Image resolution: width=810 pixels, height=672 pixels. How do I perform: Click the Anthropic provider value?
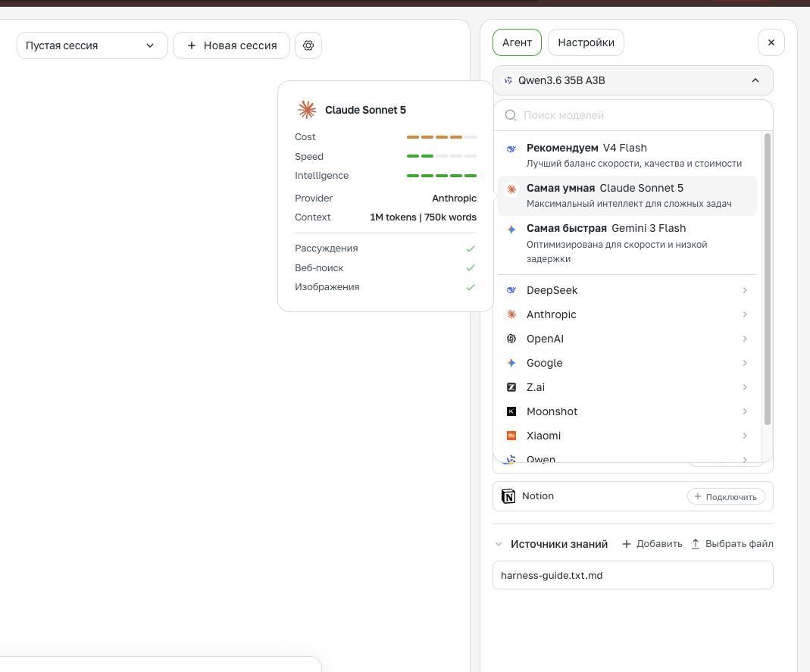(x=454, y=198)
